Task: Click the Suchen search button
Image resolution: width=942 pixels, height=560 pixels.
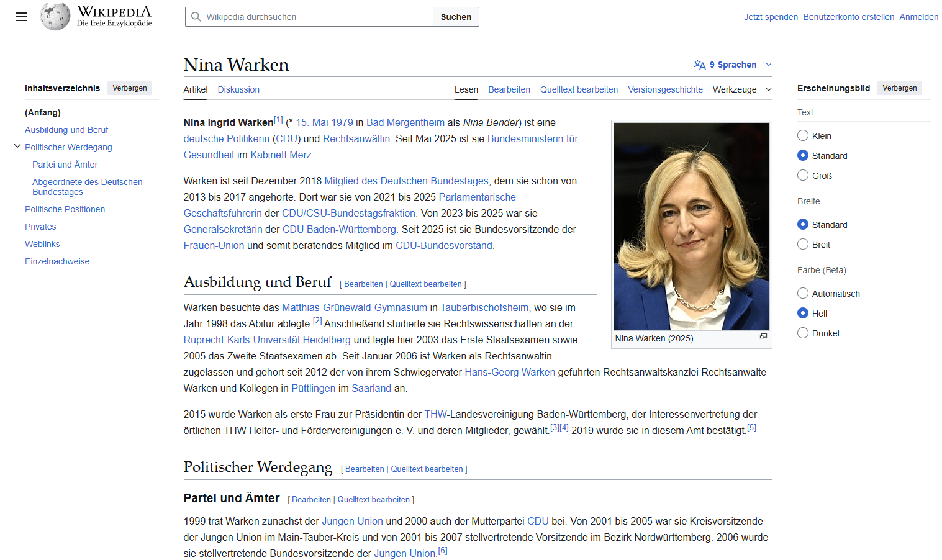Action: pos(456,17)
